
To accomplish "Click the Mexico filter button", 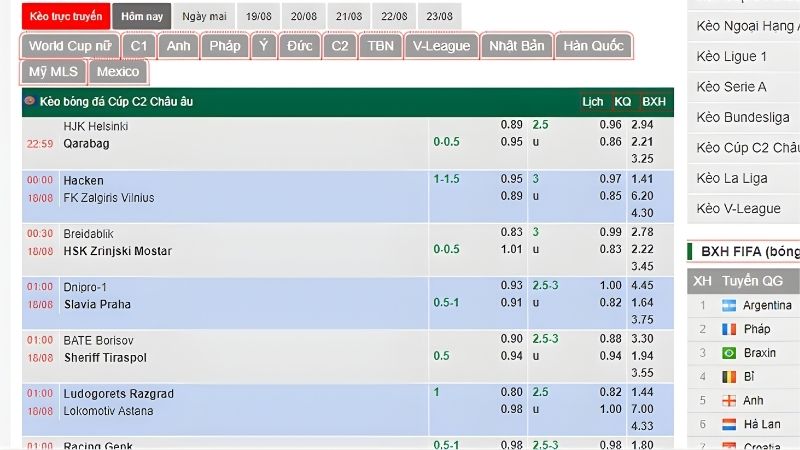I will coord(118,72).
